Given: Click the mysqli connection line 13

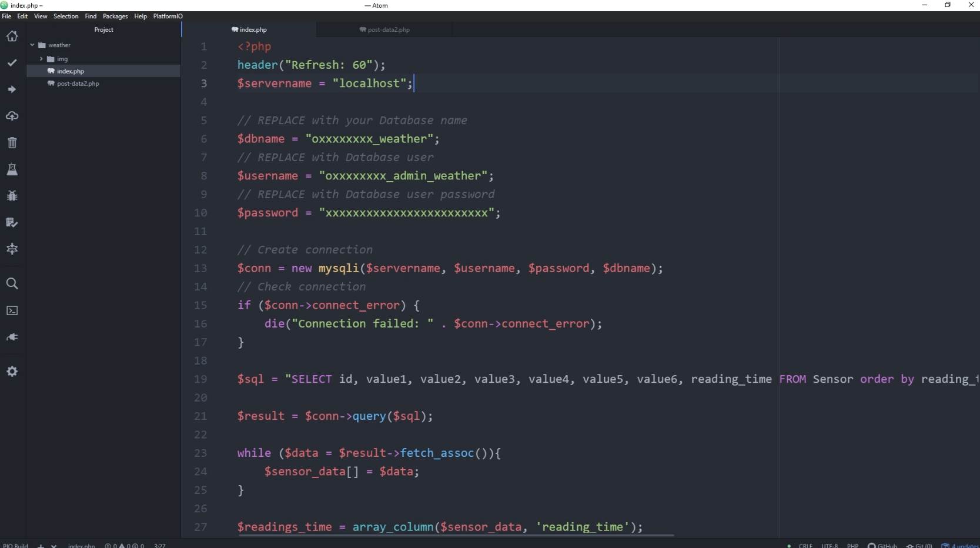Looking at the screenshot, I should coord(450,268).
